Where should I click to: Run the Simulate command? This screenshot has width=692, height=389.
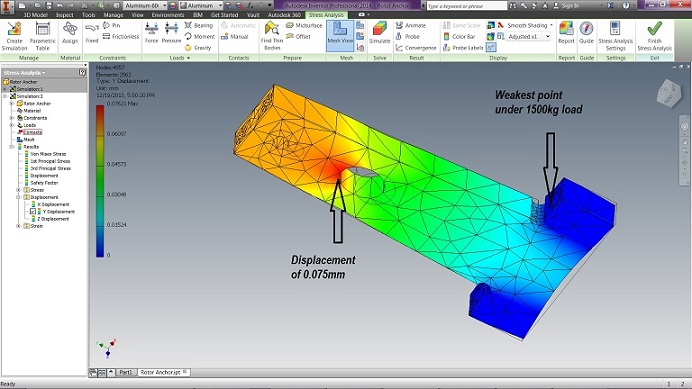pyautogui.click(x=380, y=33)
